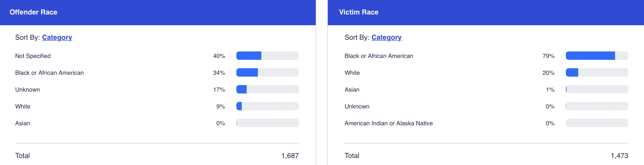The height and width of the screenshot is (165, 644).
Task: Select Offender Black or African American 34% bar
Action: [x=267, y=72]
